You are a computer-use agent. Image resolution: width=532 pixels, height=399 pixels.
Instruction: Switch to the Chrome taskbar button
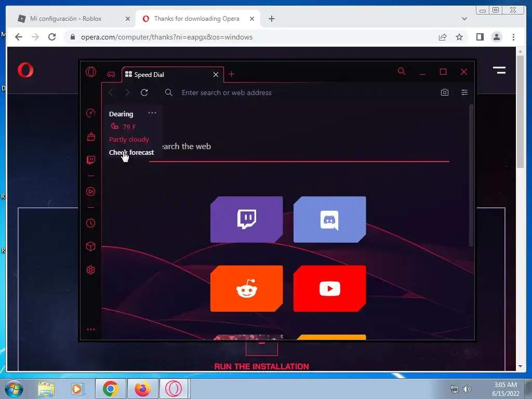[111, 389]
